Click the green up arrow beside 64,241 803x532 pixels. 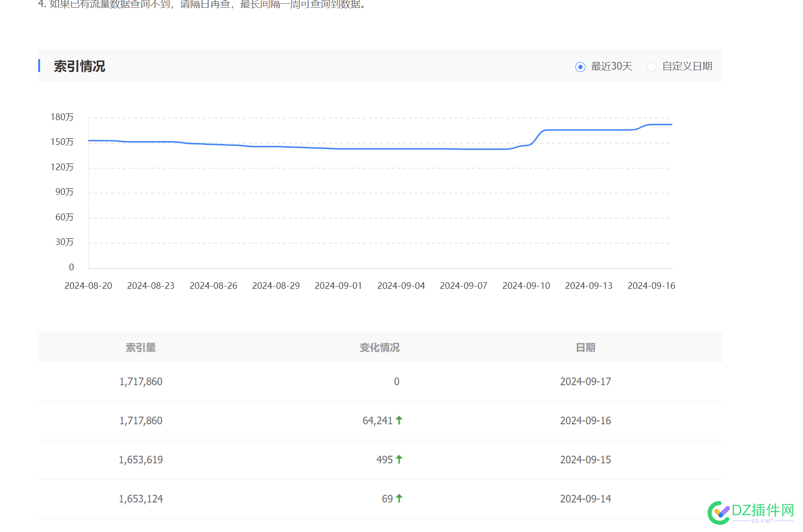399,420
